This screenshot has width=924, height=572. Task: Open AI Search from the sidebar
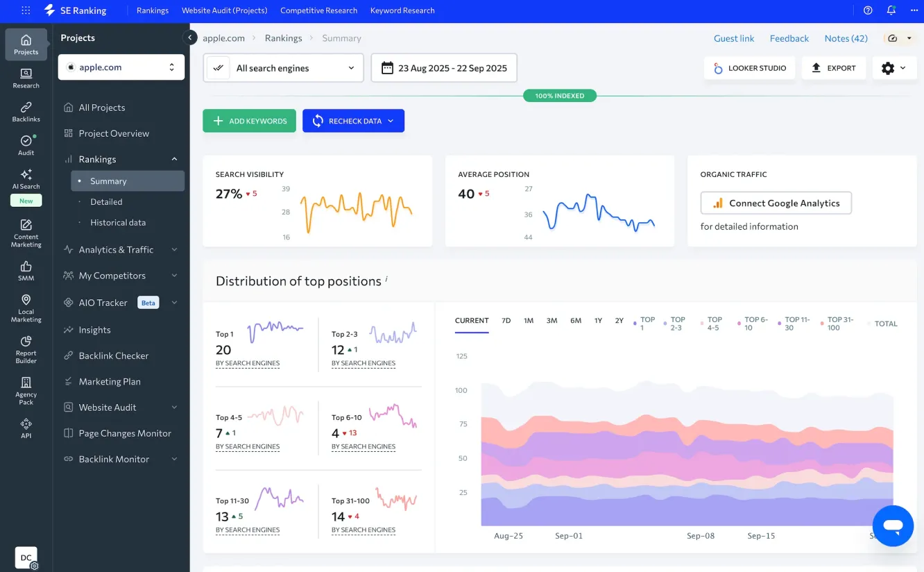tap(25, 179)
